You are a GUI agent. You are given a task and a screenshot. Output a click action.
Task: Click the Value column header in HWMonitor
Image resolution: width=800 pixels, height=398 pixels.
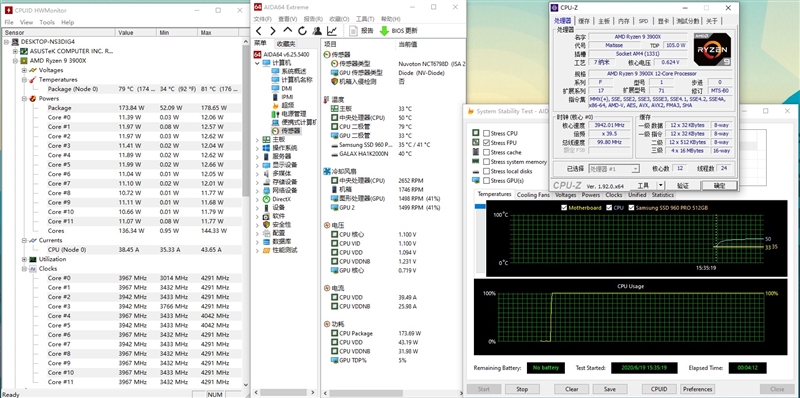tap(136, 32)
